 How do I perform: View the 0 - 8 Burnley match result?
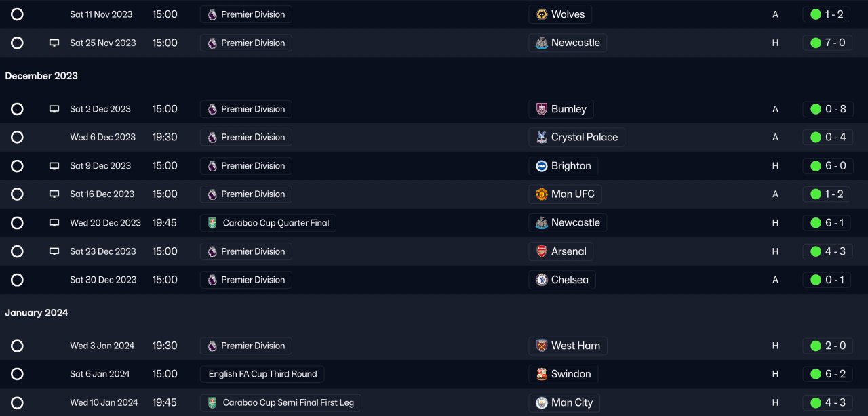[835, 109]
